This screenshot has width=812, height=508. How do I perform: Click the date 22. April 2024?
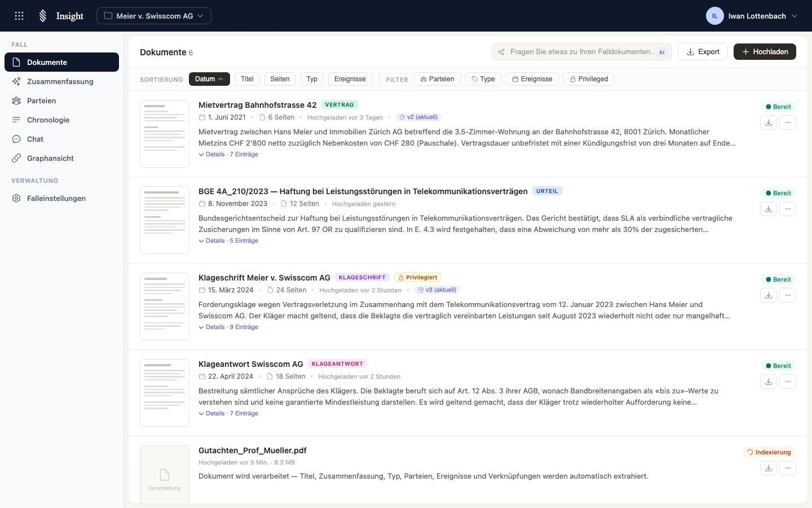tap(231, 376)
